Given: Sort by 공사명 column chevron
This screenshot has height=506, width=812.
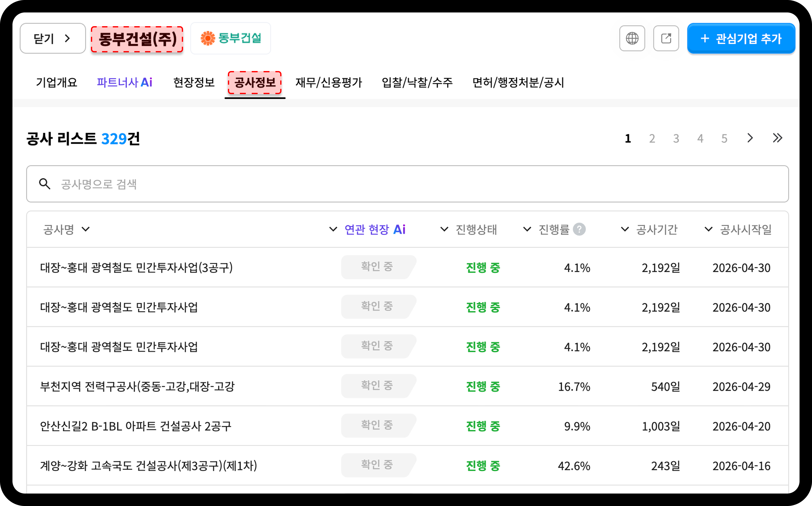Looking at the screenshot, I should 86,229.
